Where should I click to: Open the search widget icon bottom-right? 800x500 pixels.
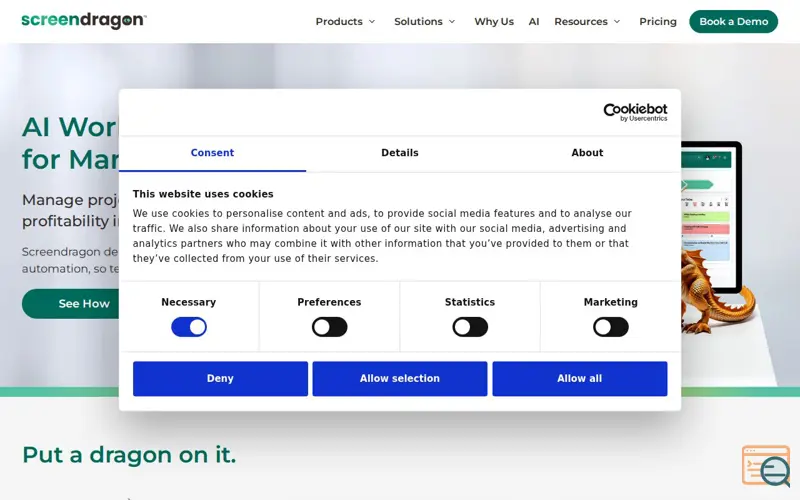[x=766, y=466]
